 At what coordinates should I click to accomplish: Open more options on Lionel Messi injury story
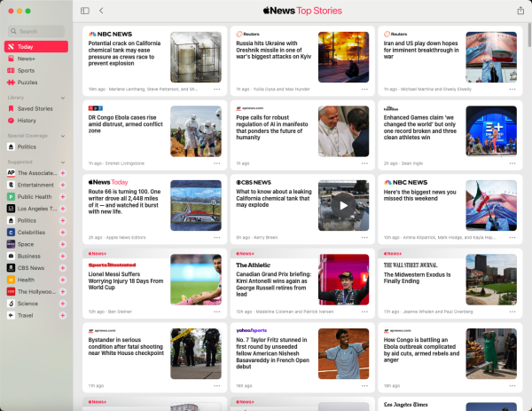(217, 312)
